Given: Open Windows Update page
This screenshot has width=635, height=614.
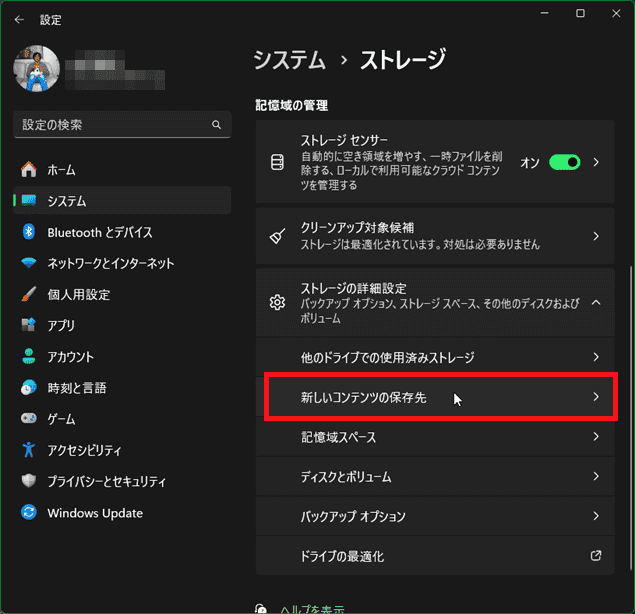Looking at the screenshot, I should [95, 513].
